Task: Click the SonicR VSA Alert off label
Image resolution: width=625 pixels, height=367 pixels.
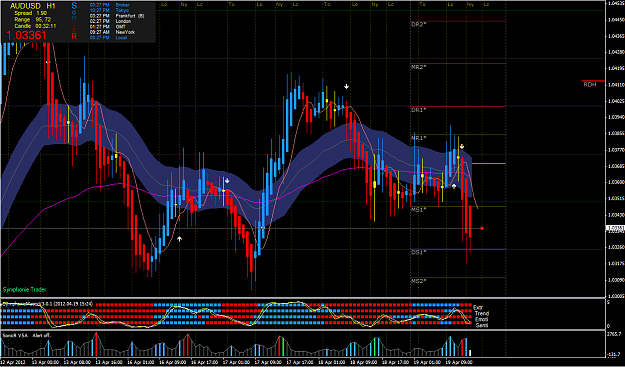Action: click(x=27, y=336)
